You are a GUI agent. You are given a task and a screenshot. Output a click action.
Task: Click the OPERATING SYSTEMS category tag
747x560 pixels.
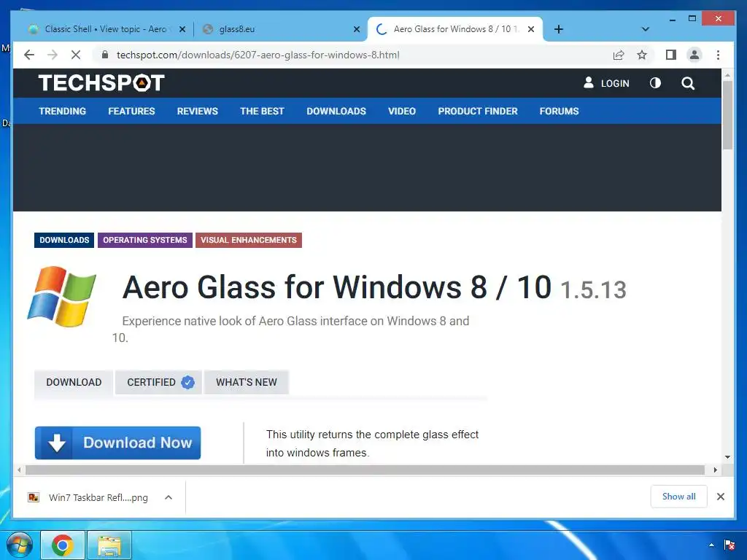point(145,240)
